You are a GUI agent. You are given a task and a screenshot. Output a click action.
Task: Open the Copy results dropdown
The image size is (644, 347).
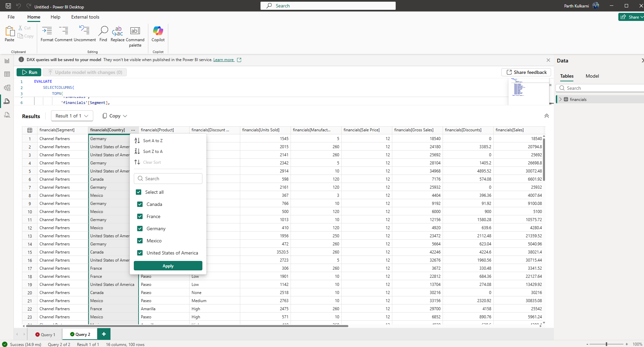[115, 116]
